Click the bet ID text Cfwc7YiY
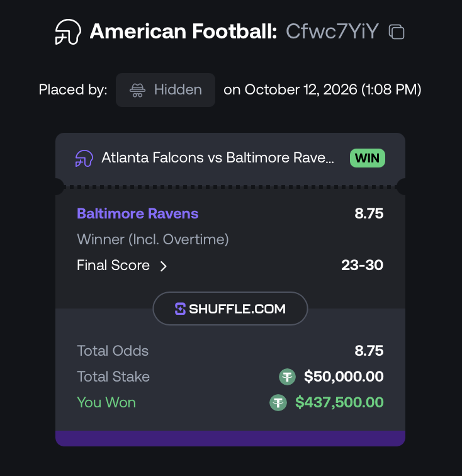Screen dimensions: 462x476 pyautogui.click(x=332, y=31)
